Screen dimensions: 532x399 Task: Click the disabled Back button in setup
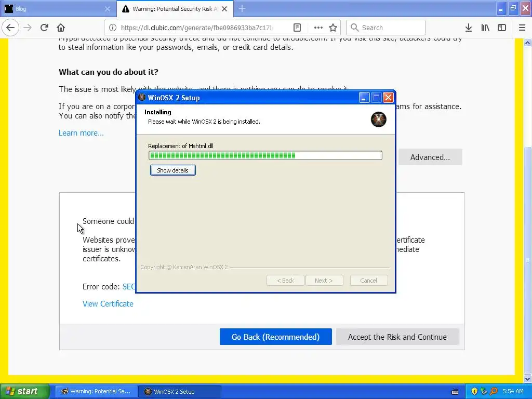pyautogui.click(x=285, y=281)
